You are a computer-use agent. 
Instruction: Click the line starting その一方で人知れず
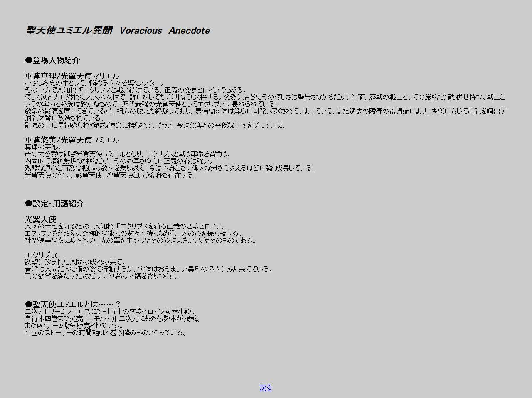pyautogui.click(x=135, y=90)
